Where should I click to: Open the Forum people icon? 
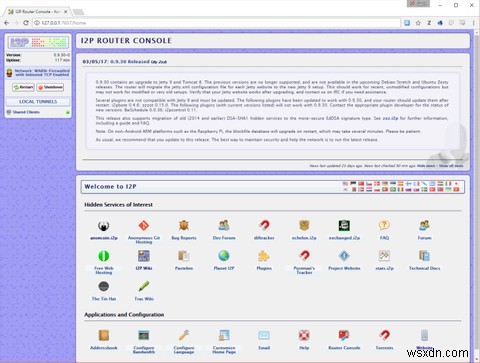coord(424,226)
